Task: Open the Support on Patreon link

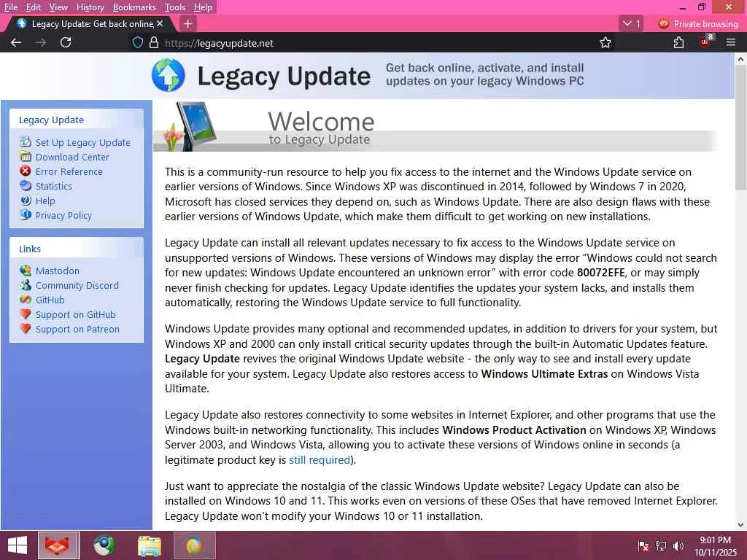Action: click(x=77, y=329)
